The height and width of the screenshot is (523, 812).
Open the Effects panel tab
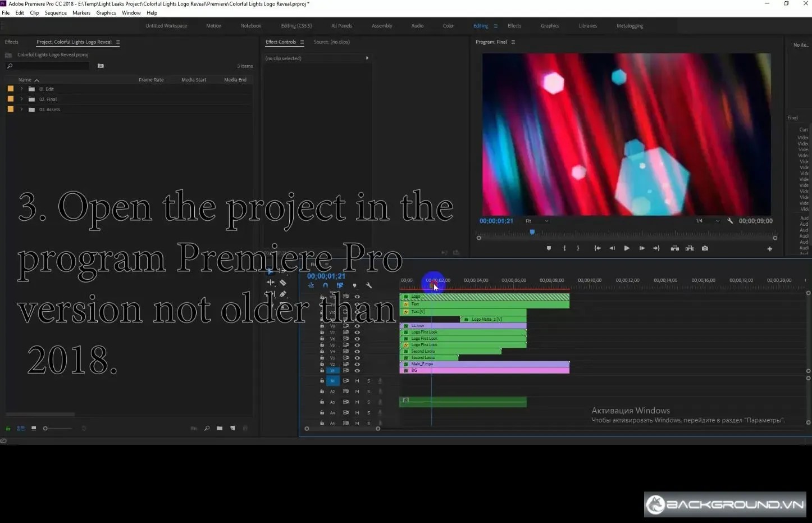click(x=11, y=42)
